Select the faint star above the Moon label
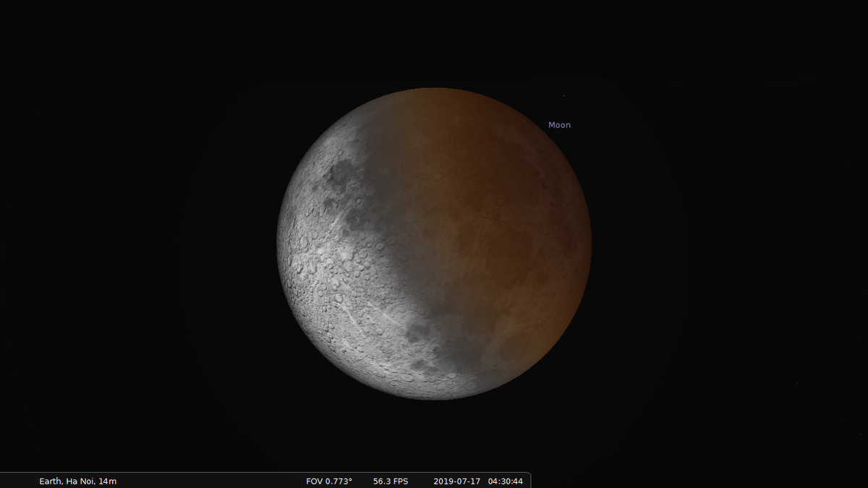868x488 pixels. point(563,96)
